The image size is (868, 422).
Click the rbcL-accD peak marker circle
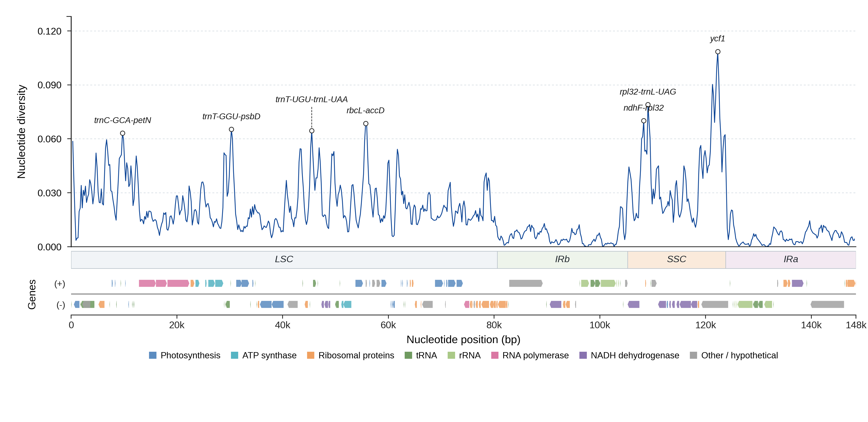(x=366, y=124)
